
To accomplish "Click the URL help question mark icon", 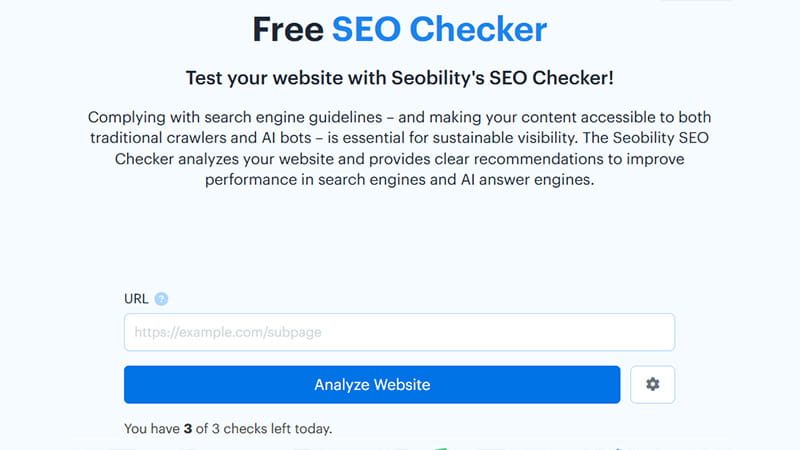I will point(161,299).
